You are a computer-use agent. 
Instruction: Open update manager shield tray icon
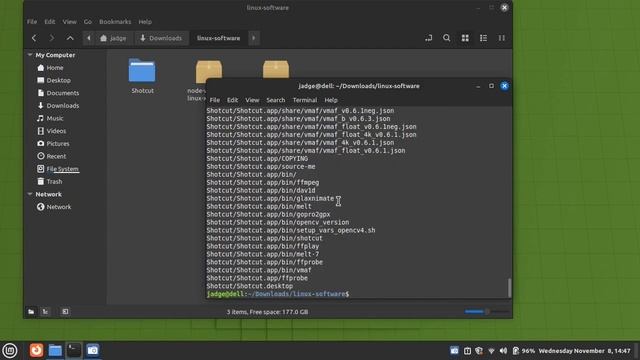pos(479,351)
